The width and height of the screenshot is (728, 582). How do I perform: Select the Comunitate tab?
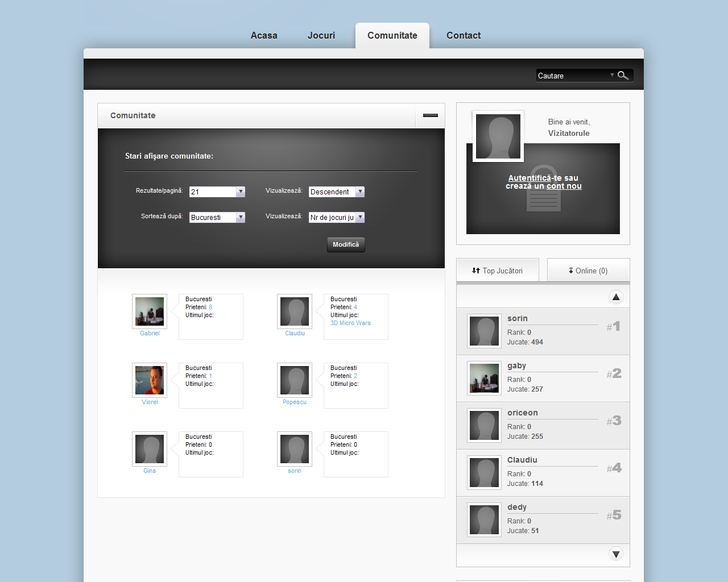(x=392, y=35)
